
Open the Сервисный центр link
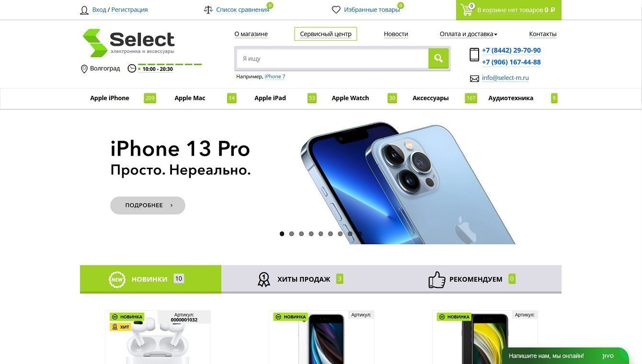[x=326, y=34]
